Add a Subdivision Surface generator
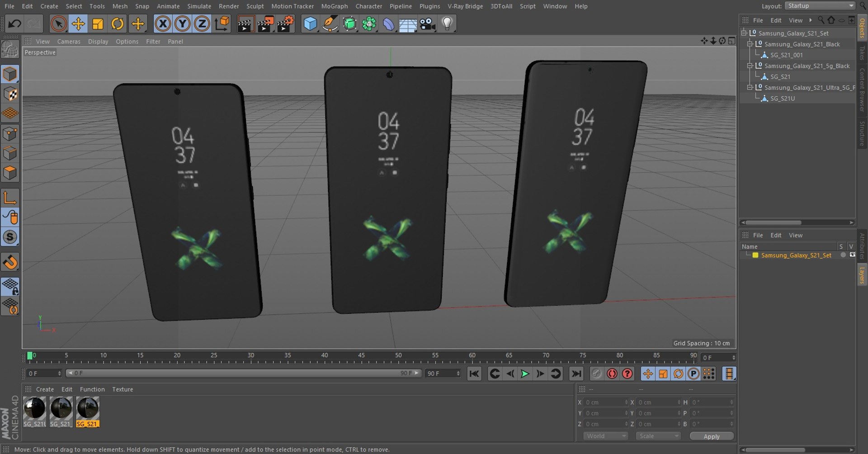 349,24
